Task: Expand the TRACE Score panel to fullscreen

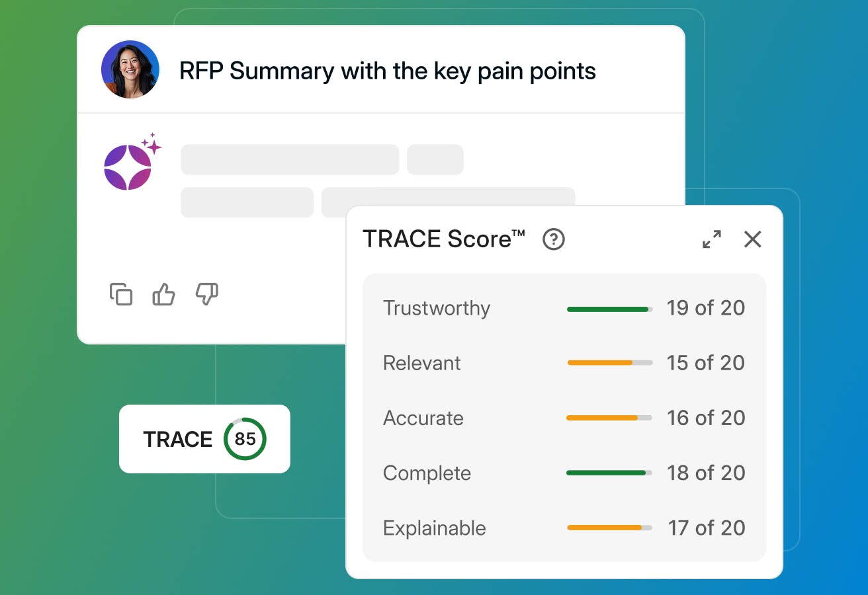Action: 712,240
